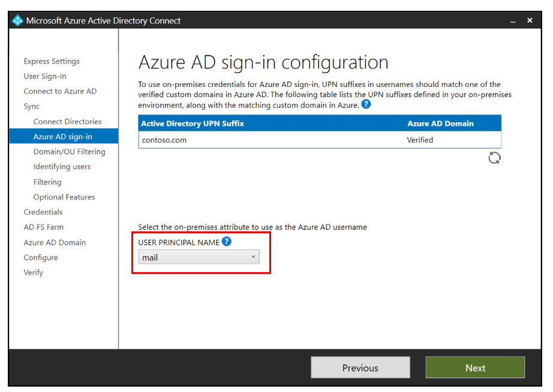Open Optional Features step
The height and width of the screenshot is (392, 553).
[64, 197]
